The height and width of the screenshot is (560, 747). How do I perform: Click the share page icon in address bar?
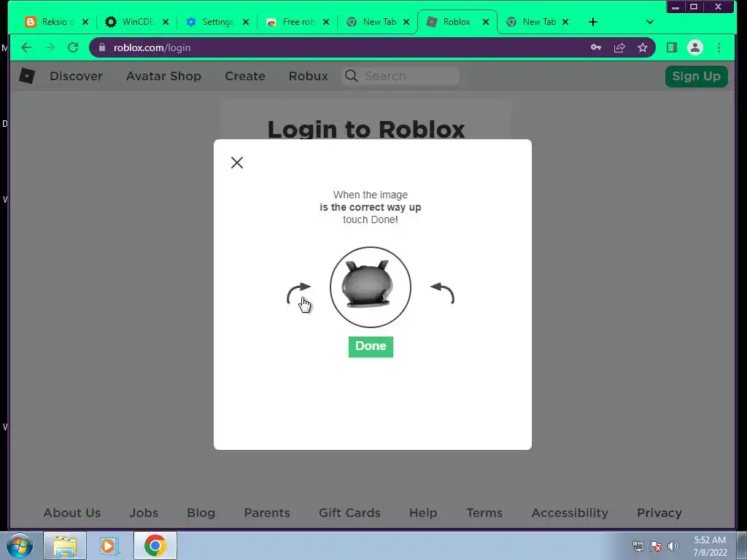[619, 47]
